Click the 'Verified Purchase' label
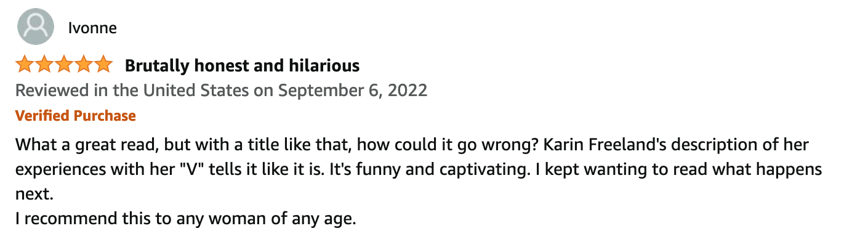The width and height of the screenshot is (868, 239). pos(76,115)
